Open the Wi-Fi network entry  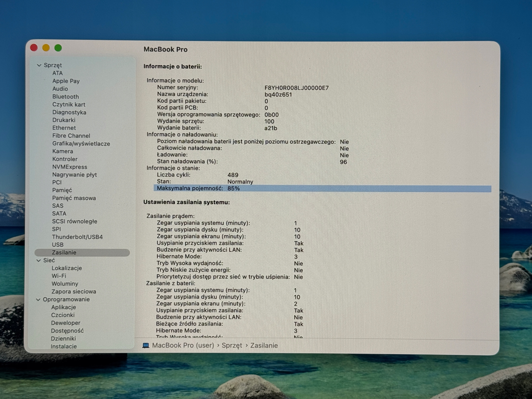tap(59, 276)
